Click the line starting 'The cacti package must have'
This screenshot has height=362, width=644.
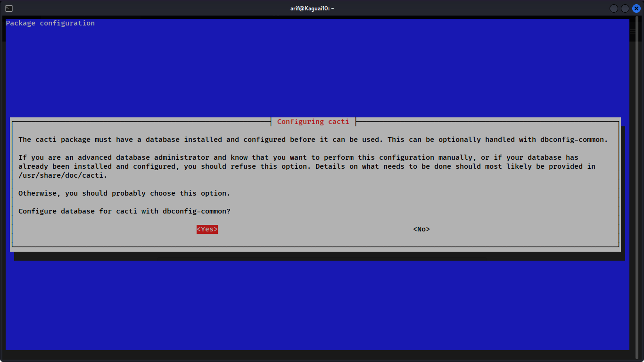click(x=313, y=140)
